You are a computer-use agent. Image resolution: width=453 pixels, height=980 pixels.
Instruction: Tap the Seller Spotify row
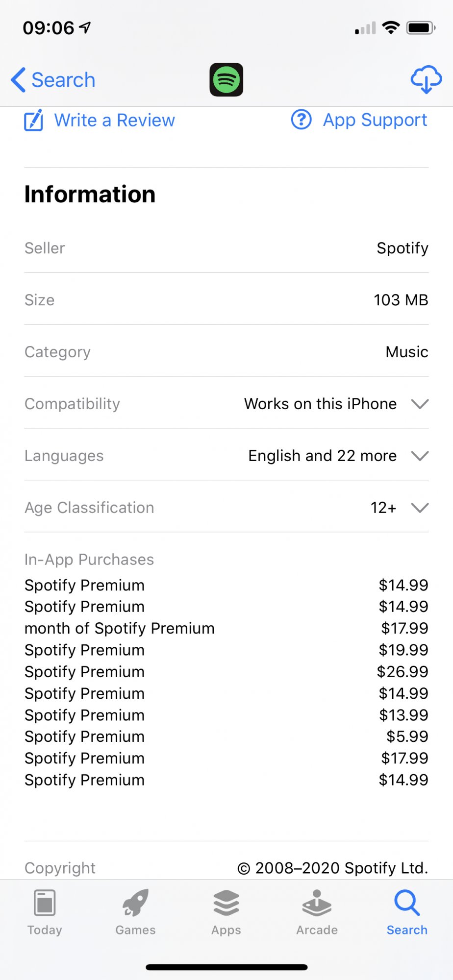[226, 248]
